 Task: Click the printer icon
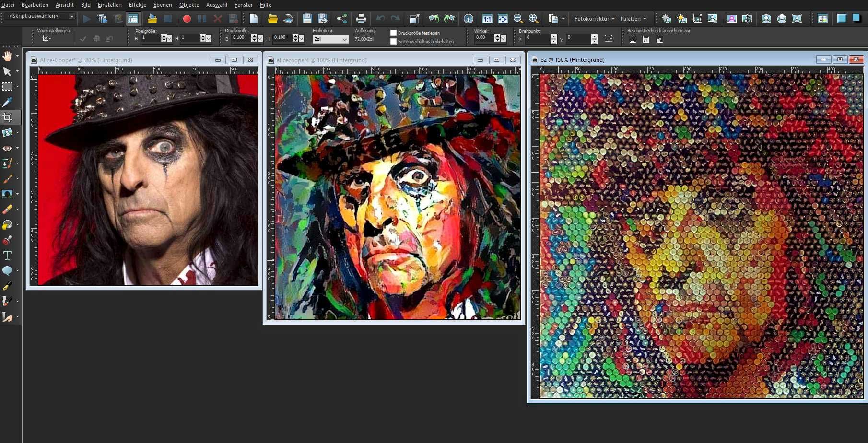coord(361,19)
